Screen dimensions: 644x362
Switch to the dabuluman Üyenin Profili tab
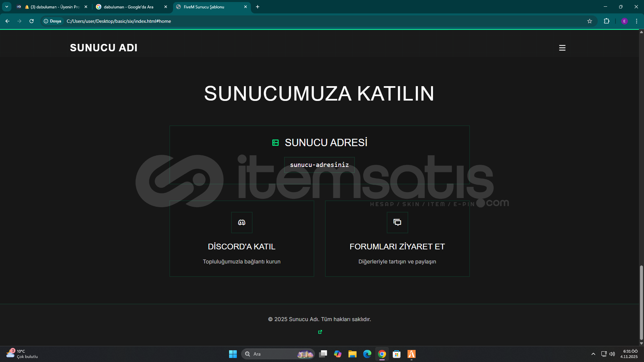tap(54, 7)
